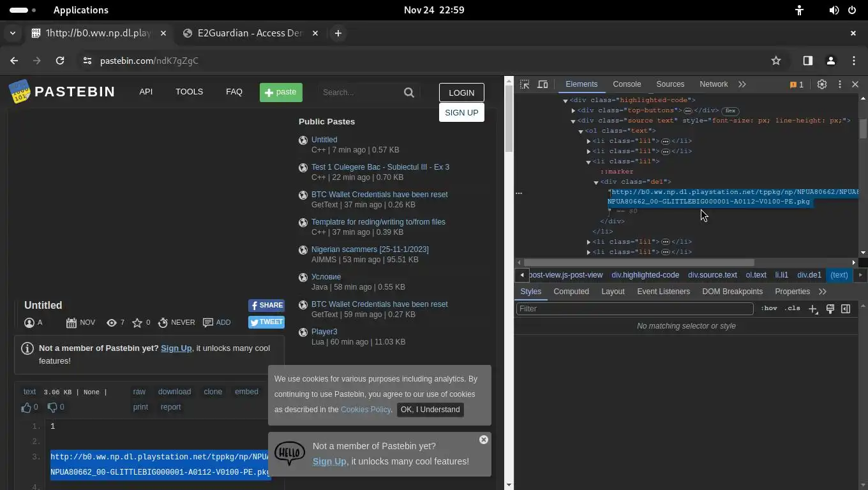Click the LOGIN button
The width and height of the screenshot is (868, 490).
pyautogui.click(x=461, y=93)
